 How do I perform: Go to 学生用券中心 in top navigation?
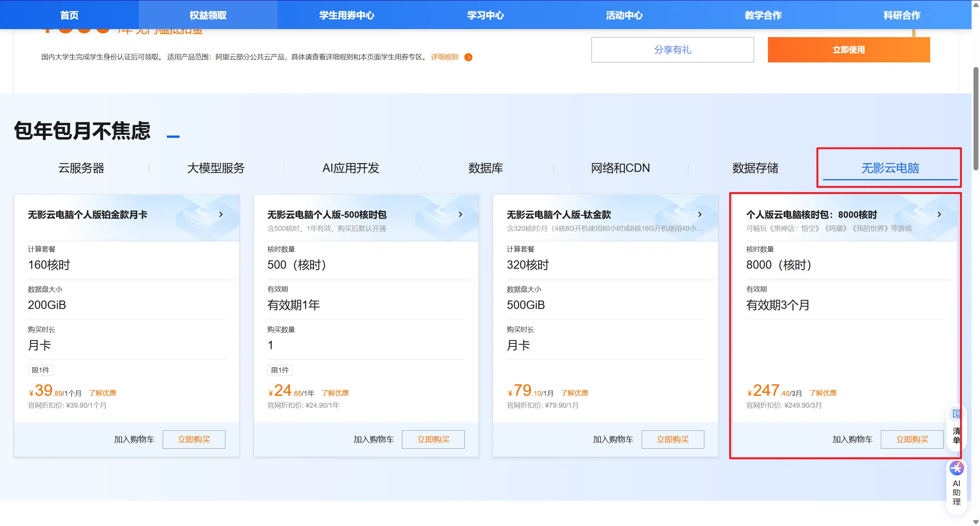(346, 15)
